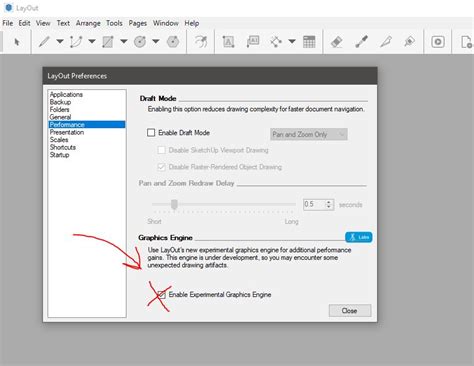Click the Labs badge button
The height and width of the screenshot is (366, 474).
point(359,237)
